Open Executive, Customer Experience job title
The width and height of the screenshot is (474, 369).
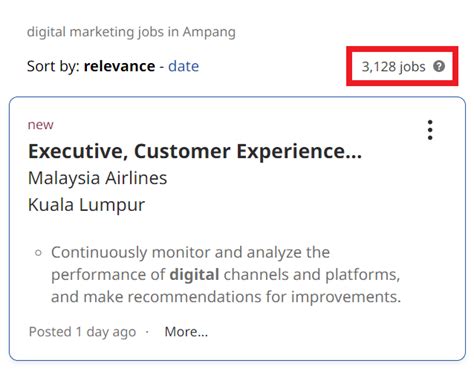click(195, 151)
